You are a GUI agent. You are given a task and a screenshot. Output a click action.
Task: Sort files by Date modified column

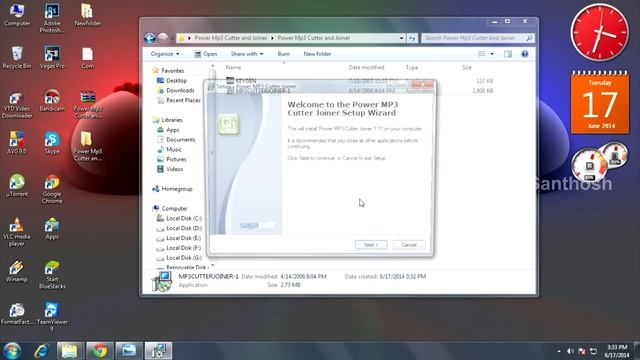click(x=366, y=67)
